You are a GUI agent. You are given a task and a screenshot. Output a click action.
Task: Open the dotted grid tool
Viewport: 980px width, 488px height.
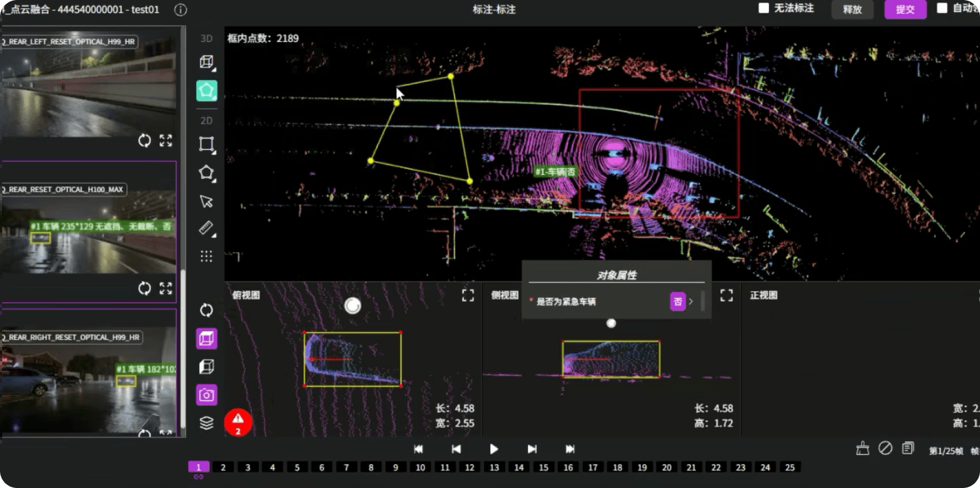[206, 256]
